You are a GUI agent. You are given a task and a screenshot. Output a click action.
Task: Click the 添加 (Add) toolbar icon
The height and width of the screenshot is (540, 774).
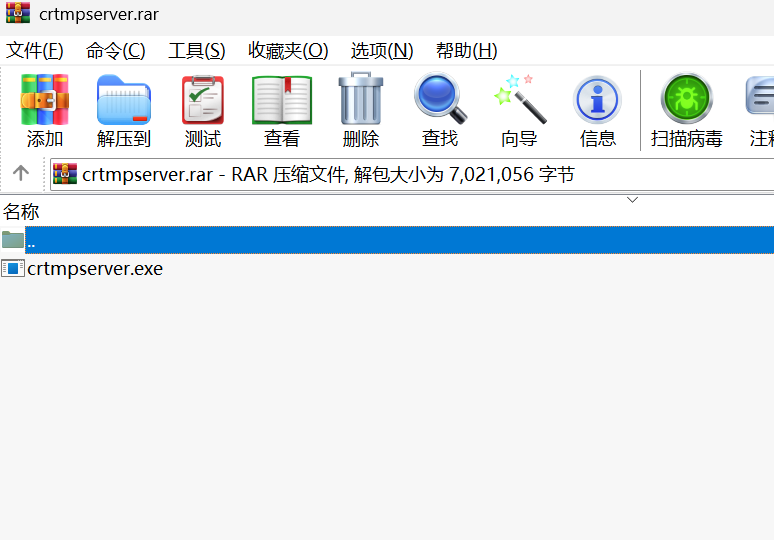click(44, 99)
